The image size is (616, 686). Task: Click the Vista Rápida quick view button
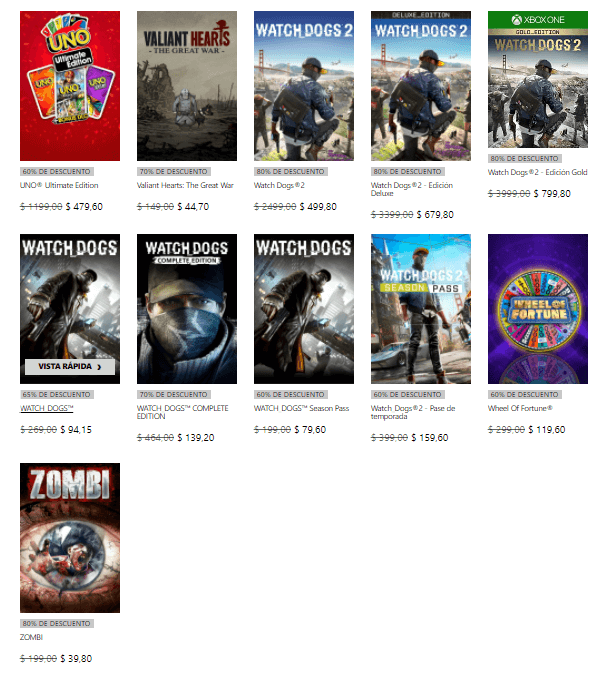[70, 367]
